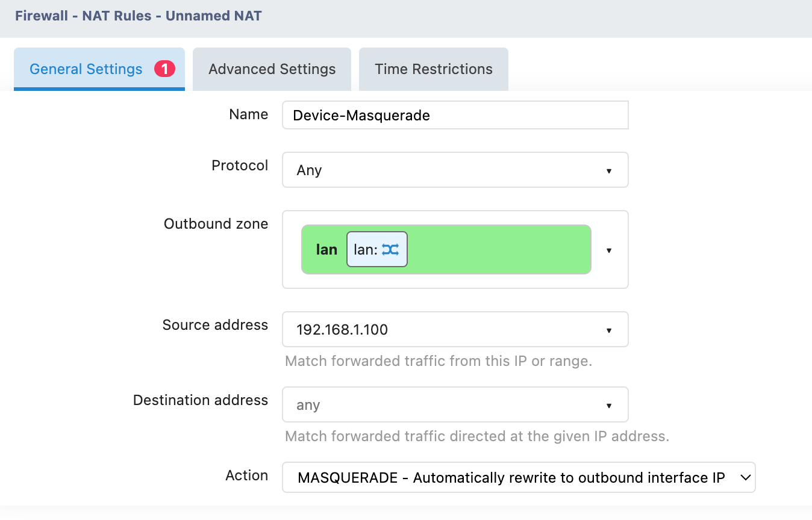Click the red error badge showing 1
Screen dimensions: 812x520
(x=164, y=69)
